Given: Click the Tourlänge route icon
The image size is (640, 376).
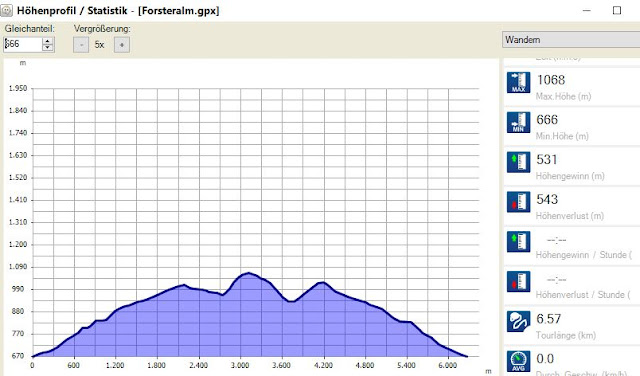Looking at the screenshot, I should (518, 321).
